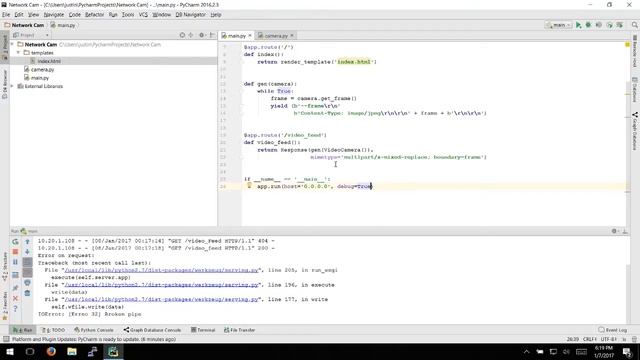Screen dimensions: 640x360
Task: Open File Explorer from the taskbar
Action: click(72, 351)
